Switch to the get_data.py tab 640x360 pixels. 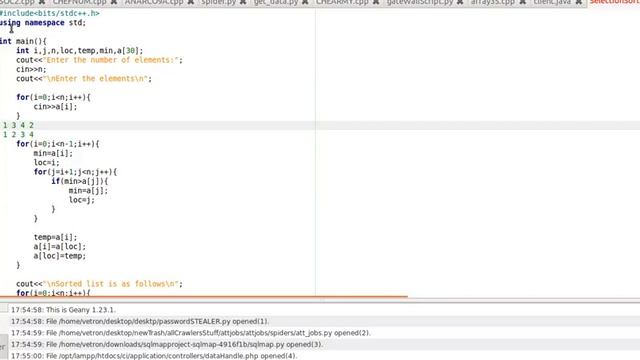(x=276, y=2)
